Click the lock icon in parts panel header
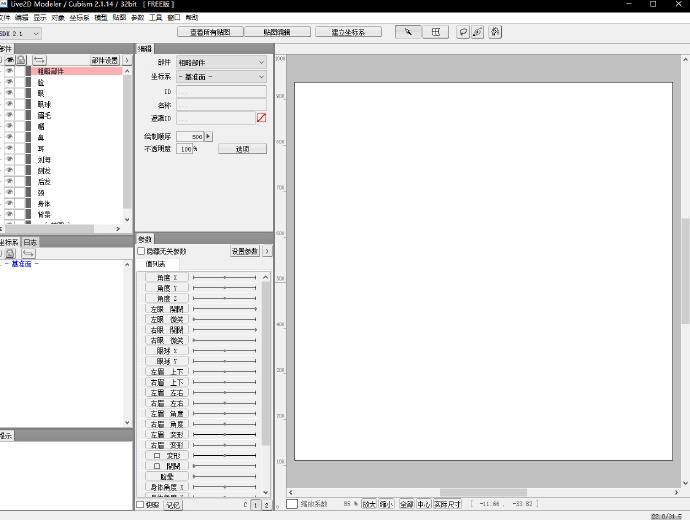This screenshot has width=690, height=520. click(21, 60)
